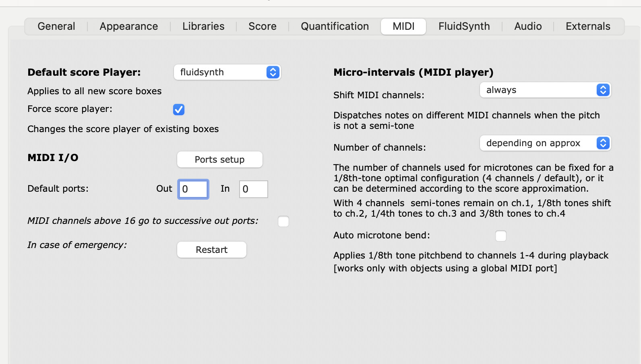Viewport: 641px width, 364px height.
Task: Open the Externals tab
Action: 588,27
